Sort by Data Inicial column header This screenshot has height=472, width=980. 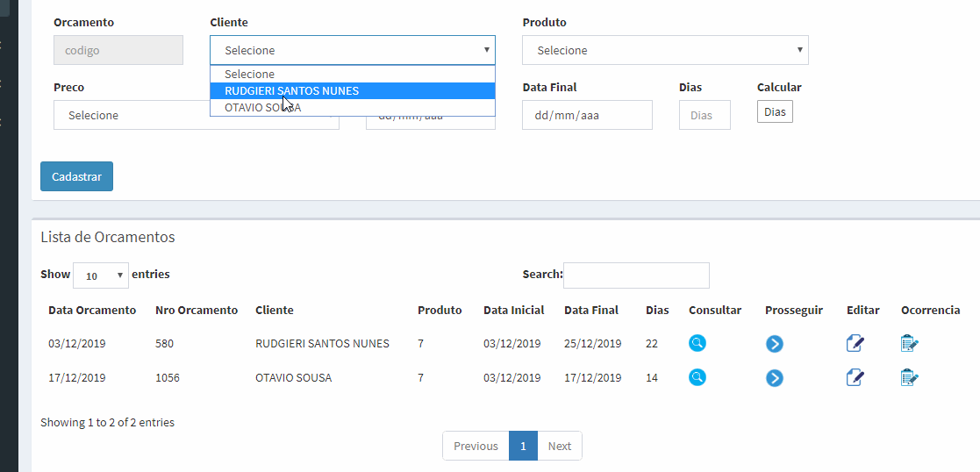514,310
